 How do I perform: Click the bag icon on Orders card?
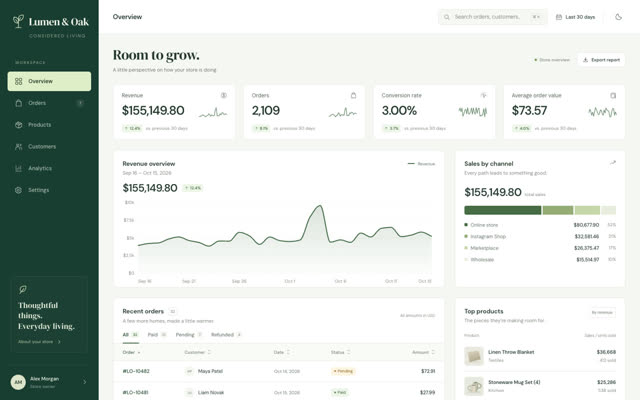353,95
